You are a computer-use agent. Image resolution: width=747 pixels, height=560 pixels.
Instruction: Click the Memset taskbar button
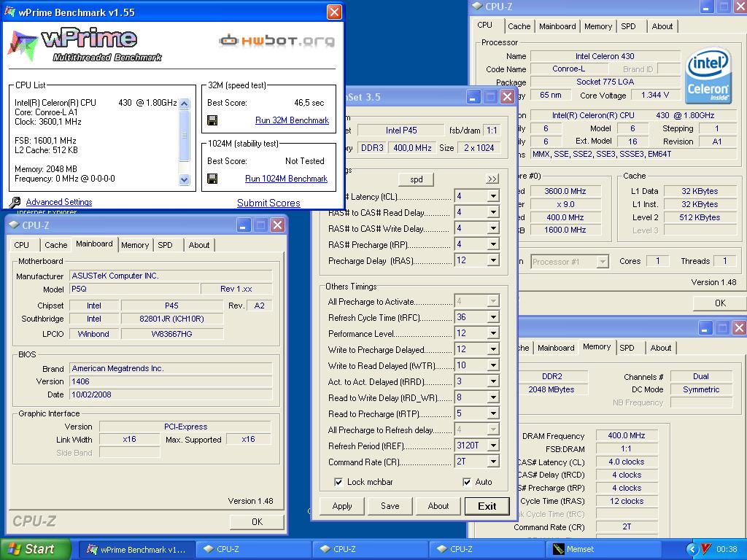pyautogui.click(x=603, y=549)
